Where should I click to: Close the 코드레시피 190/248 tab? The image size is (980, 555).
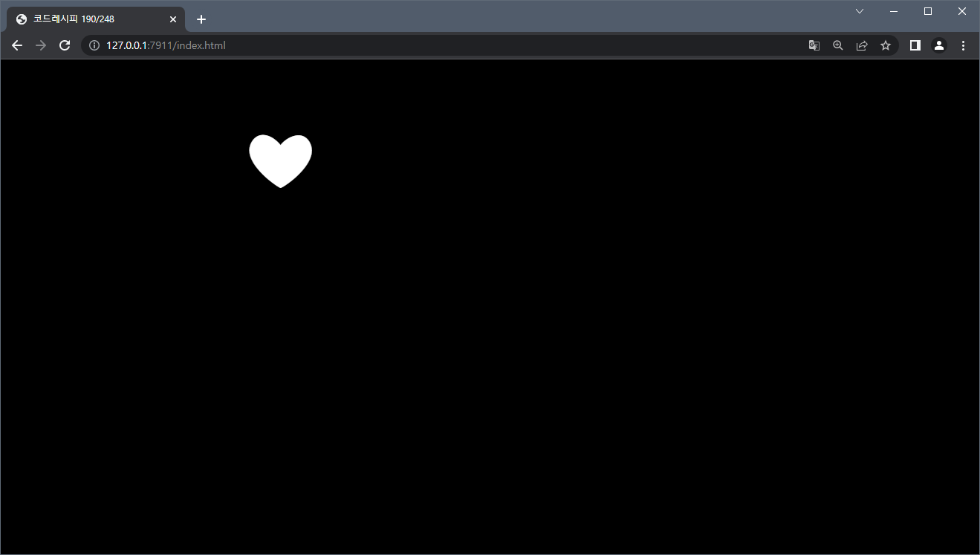[x=173, y=19]
